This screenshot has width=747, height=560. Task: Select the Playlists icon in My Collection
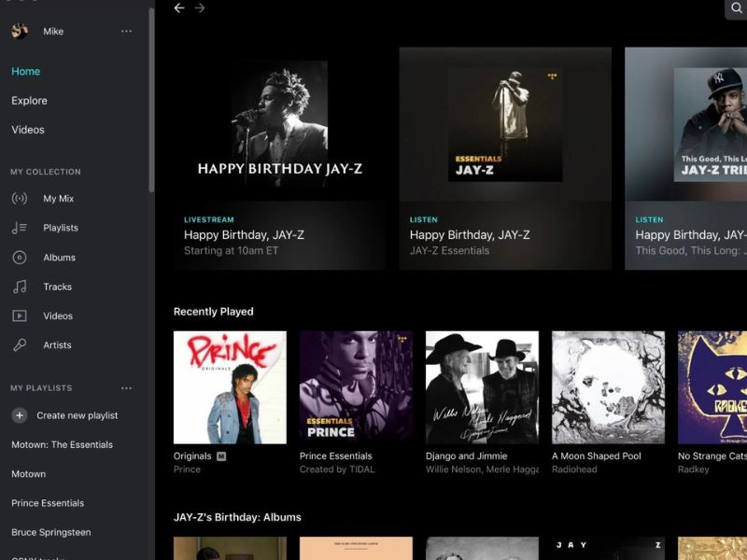point(19,228)
